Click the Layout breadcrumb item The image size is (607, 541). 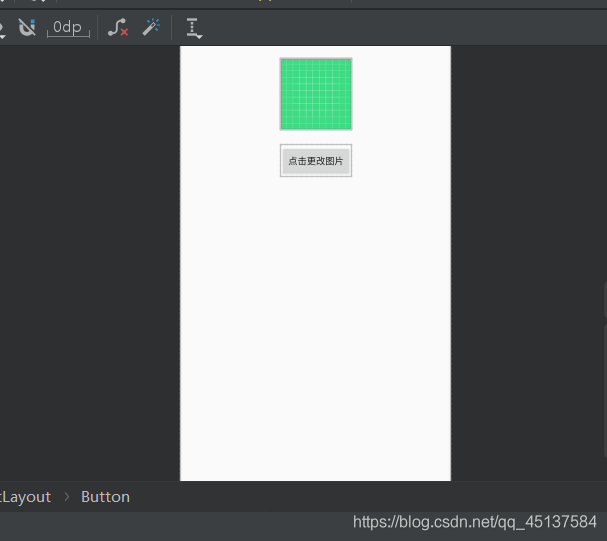25,497
